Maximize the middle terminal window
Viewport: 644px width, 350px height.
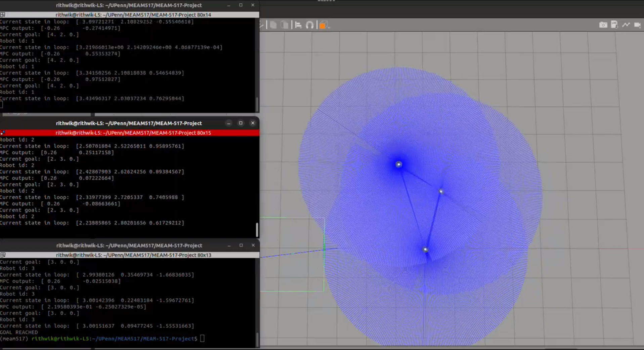click(x=241, y=123)
